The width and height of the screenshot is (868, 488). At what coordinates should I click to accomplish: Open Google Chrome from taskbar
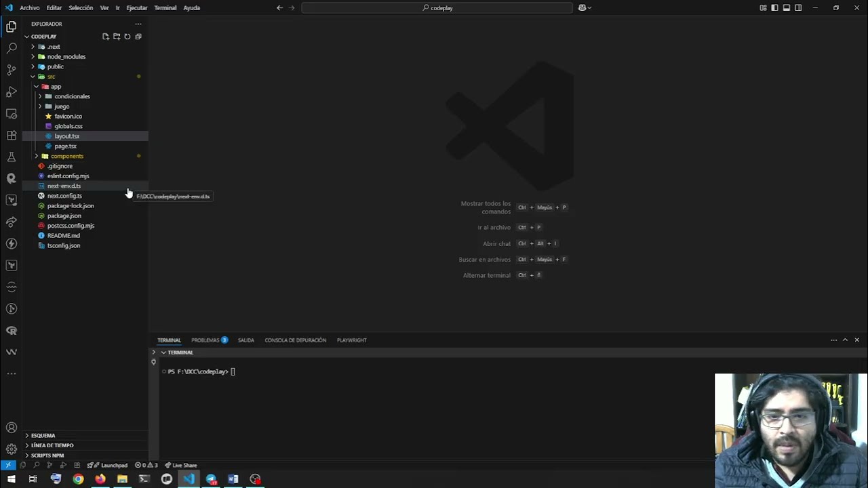(x=78, y=479)
